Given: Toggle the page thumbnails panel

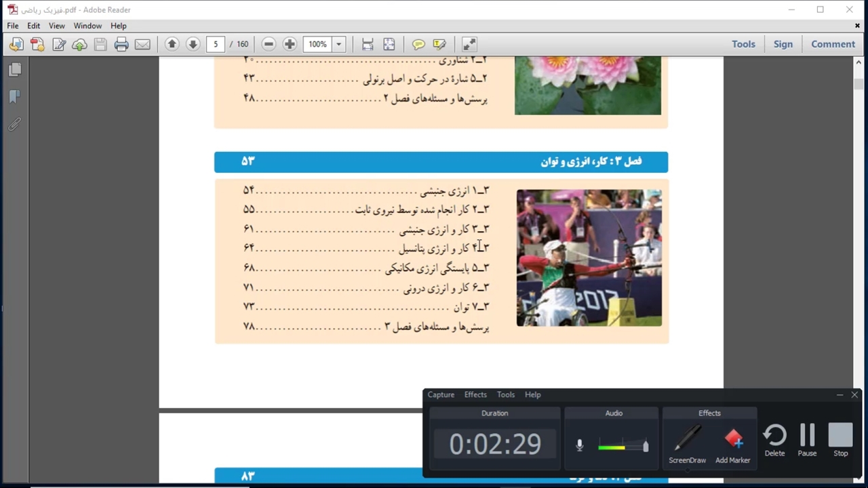Looking at the screenshot, I should pyautogui.click(x=15, y=70).
